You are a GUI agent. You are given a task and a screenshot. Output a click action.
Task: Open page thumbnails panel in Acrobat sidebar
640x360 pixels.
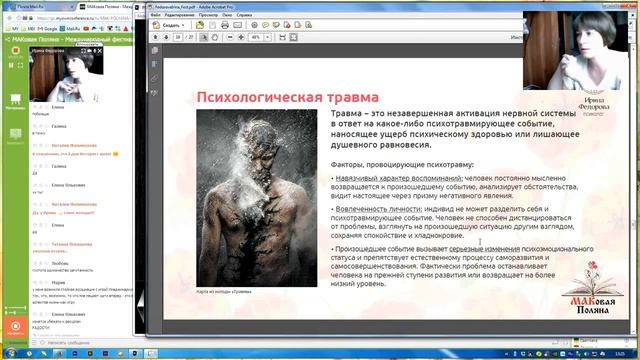(155, 50)
